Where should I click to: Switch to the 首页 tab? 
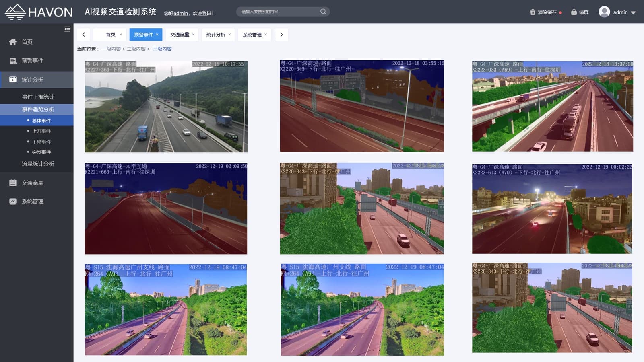(x=109, y=35)
